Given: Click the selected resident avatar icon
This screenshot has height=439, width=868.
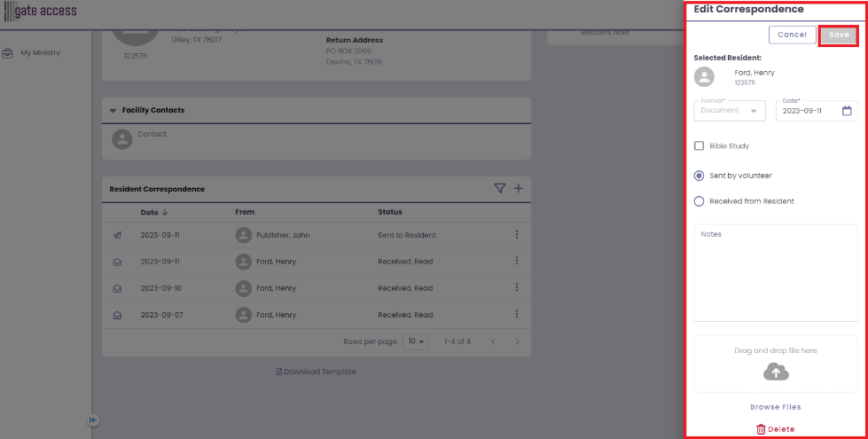Looking at the screenshot, I should pyautogui.click(x=704, y=77).
